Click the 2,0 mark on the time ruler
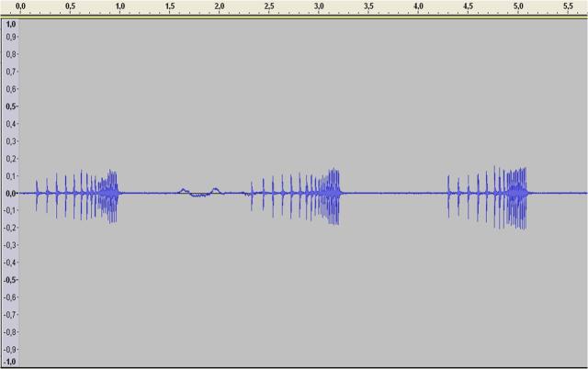This screenshot has width=588, height=369. pyautogui.click(x=220, y=6)
